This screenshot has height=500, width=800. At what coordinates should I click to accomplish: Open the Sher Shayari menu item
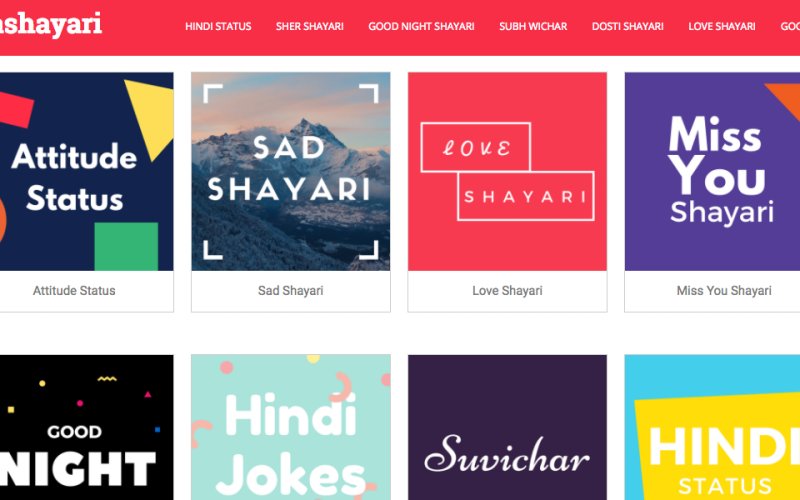pos(310,27)
